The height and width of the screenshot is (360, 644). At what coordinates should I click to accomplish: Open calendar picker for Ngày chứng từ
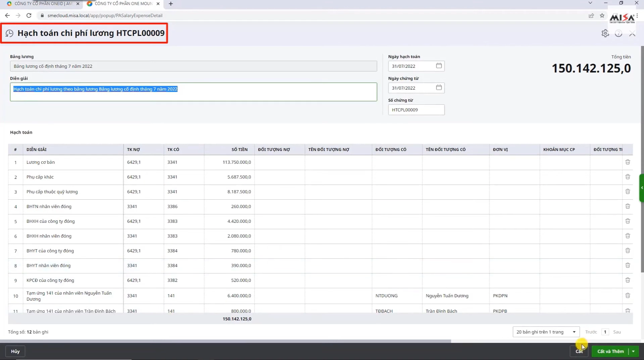click(439, 88)
